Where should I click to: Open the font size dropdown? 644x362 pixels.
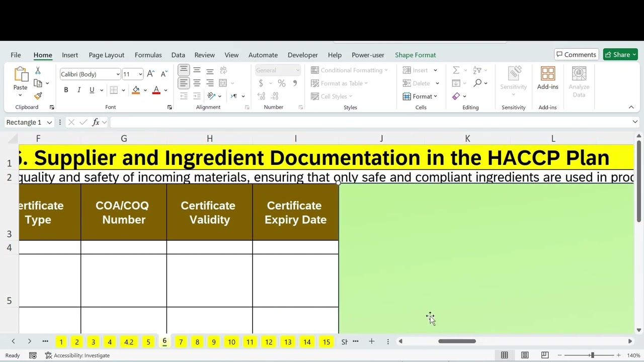140,74
